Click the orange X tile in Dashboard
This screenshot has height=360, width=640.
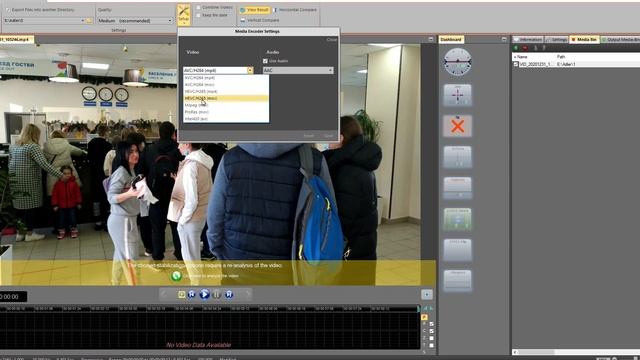458,126
